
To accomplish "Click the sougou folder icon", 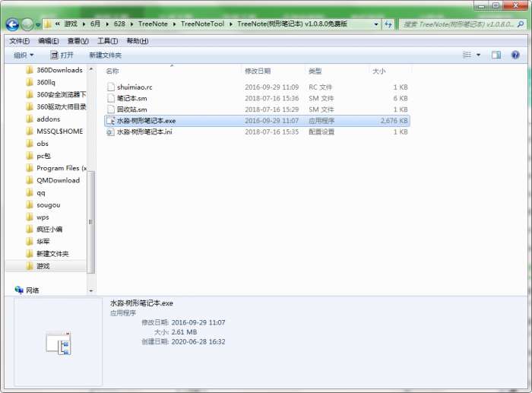I will tap(30, 204).
